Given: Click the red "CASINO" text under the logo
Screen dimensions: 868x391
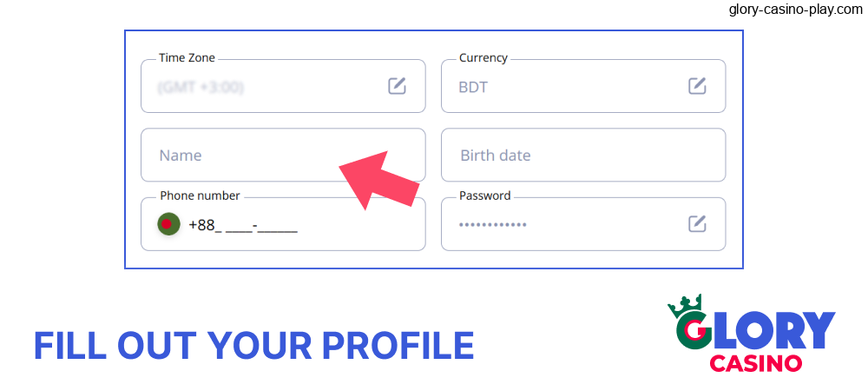Looking at the screenshot, I should tap(755, 363).
